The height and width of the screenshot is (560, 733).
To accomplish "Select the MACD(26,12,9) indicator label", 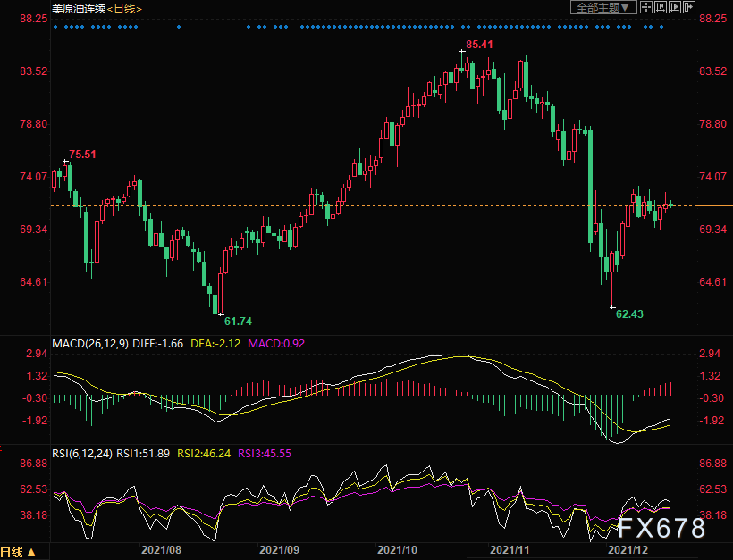I will pyautogui.click(x=90, y=343).
